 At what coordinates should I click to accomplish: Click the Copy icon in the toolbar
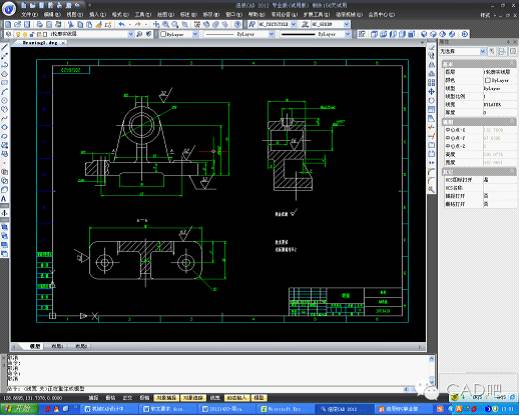click(x=80, y=24)
